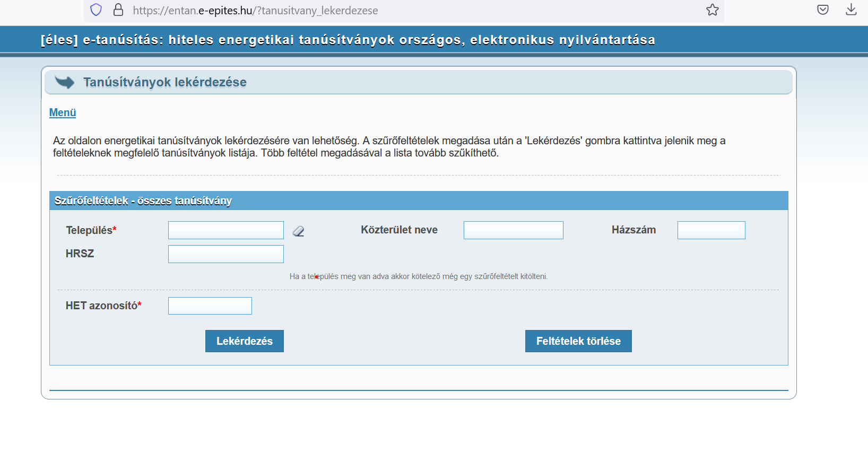868x470 pixels.
Task: Click the arrow icon beside Tanúsítványok lekérdezése
Action: pyautogui.click(x=65, y=82)
